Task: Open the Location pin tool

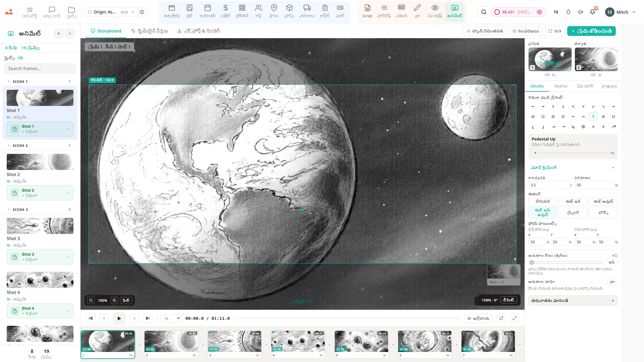Action: pos(274,12)
